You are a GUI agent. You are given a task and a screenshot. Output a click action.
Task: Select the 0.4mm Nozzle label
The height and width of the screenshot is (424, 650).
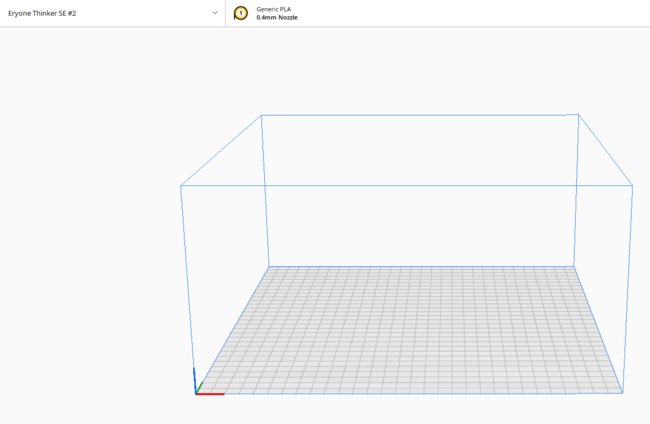pyautogui.click(x=277, y=18)
